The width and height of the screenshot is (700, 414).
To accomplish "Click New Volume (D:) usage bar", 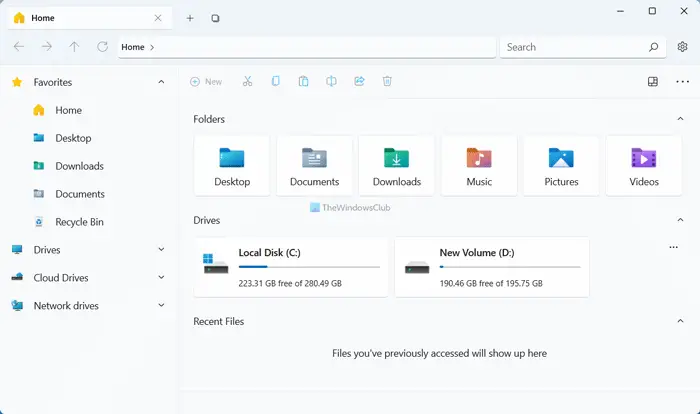I will 510,267.
